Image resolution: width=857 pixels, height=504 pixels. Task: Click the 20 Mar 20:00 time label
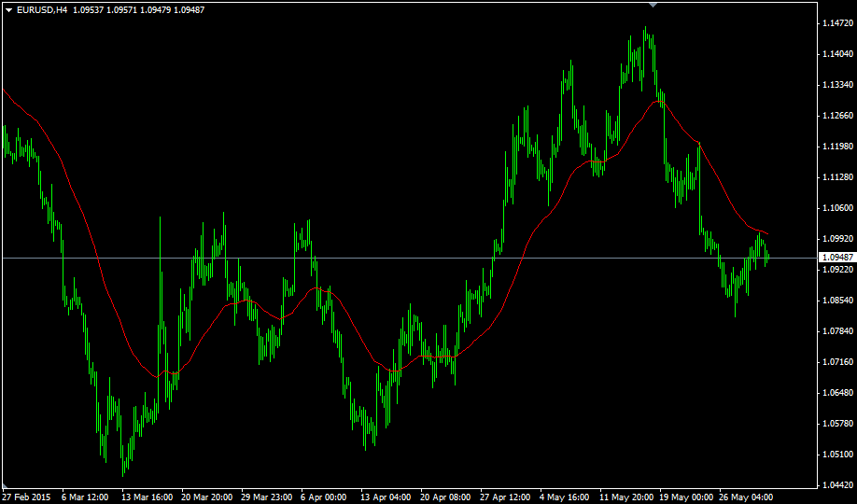(x=207, y=497)
